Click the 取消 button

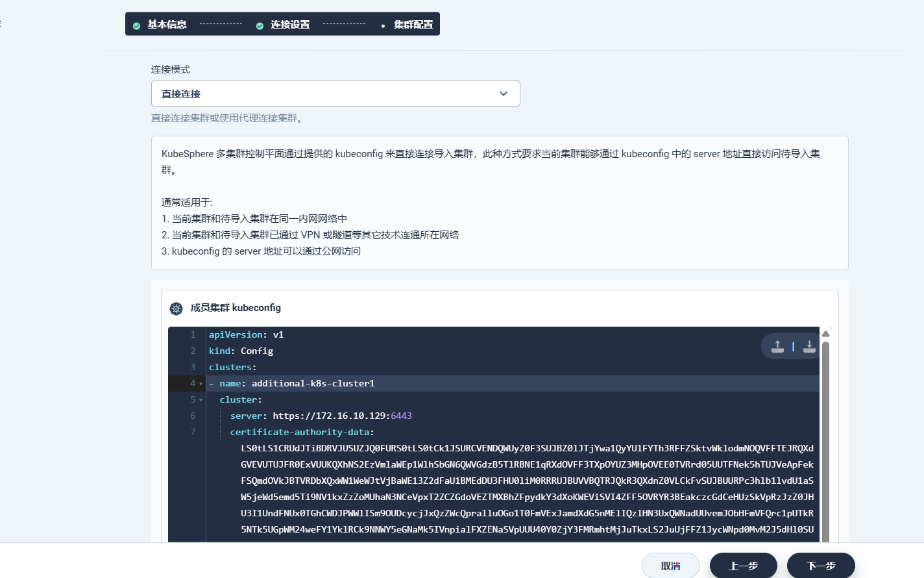(x=671, y=566)
